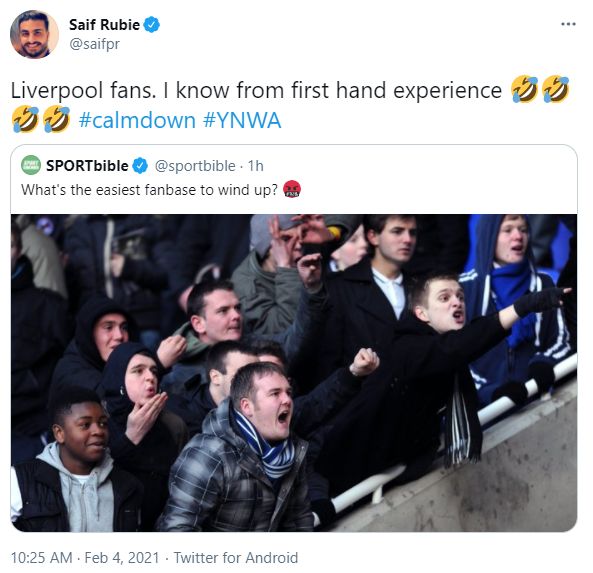Click the 1h timestamp on quoted tweet
The width and height of the screenshot is (593, 573).
(x=256, y=166)
